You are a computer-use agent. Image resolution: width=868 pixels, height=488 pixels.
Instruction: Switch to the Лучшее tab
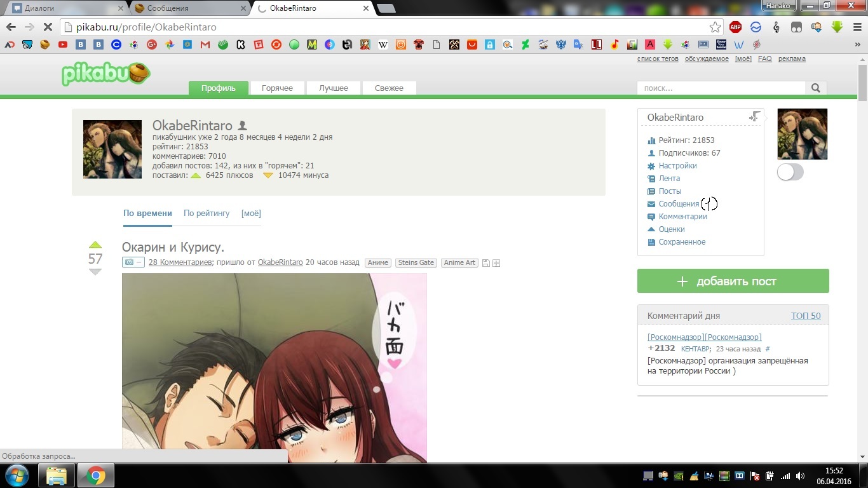(334, 88)
